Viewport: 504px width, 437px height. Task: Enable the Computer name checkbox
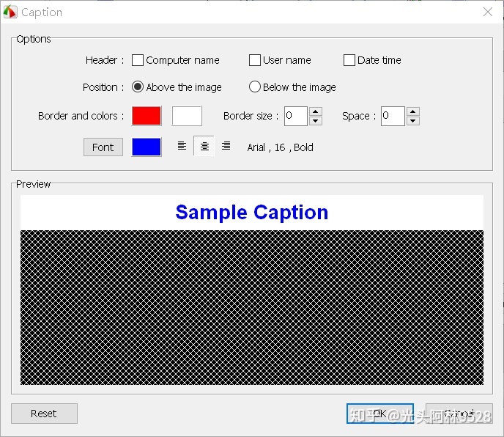[x=138, y=60]
